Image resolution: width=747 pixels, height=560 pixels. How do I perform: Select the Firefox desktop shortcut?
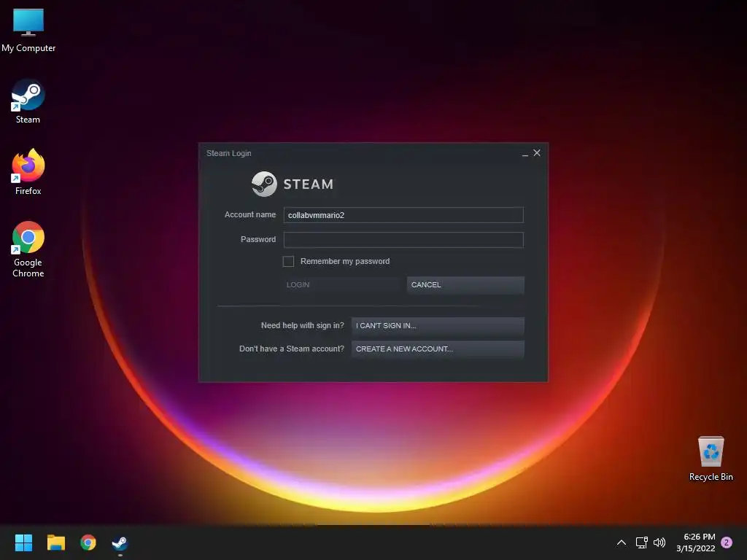28,172
